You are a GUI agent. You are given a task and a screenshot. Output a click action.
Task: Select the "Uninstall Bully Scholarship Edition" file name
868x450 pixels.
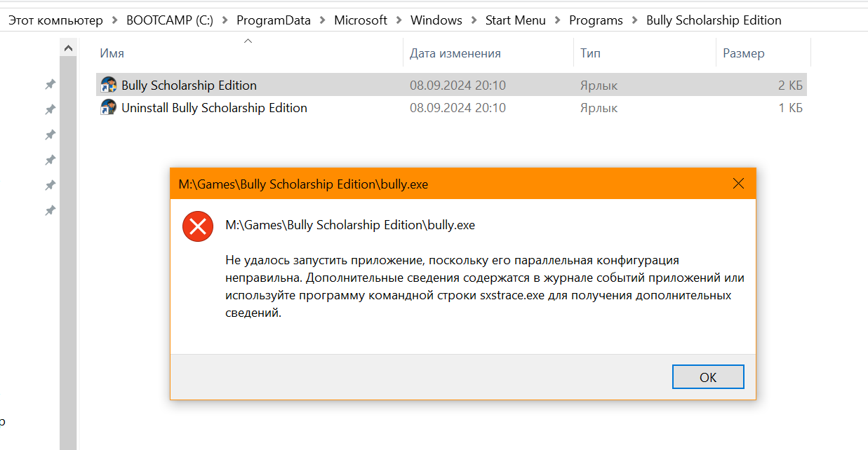214,108
